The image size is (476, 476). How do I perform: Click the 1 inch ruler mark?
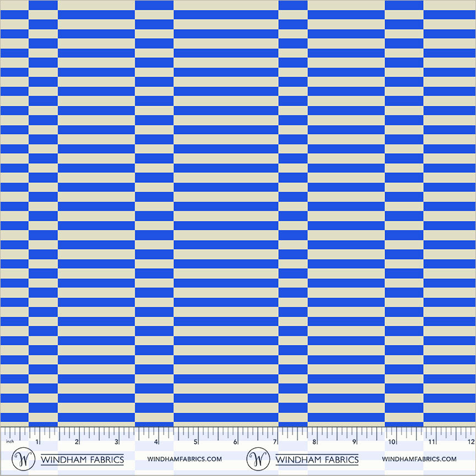(37, 442)
